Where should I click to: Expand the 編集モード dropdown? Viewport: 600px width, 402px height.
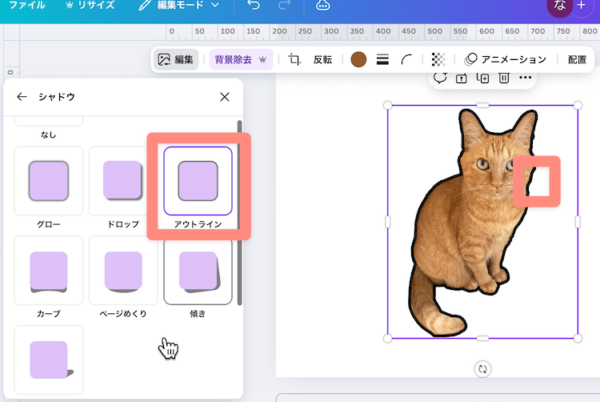click(x=179, y=5)
